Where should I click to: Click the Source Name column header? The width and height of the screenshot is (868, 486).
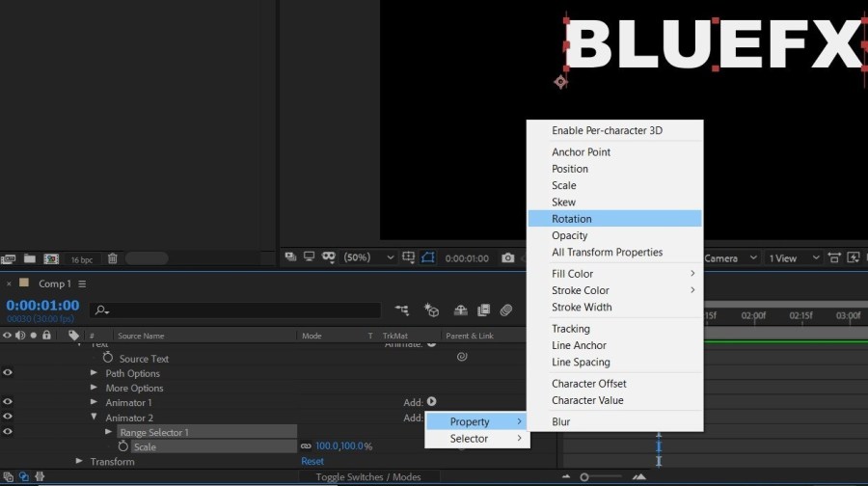pyautogui.click(x=141, y=336)
